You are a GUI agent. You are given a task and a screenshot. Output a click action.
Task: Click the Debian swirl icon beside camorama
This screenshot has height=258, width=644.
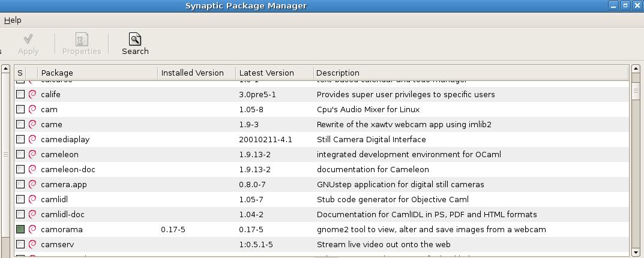pyautogui.click(x=32, y=229)
